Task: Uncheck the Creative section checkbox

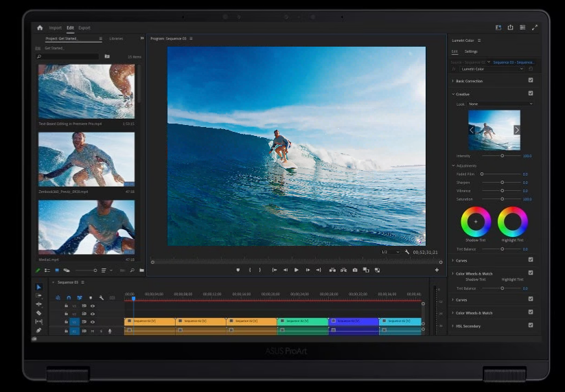Action: (531, 93)
